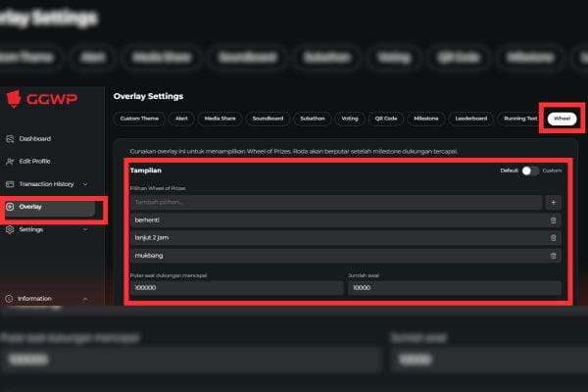Expand the Settings submenu chevron

coord(85,229)
